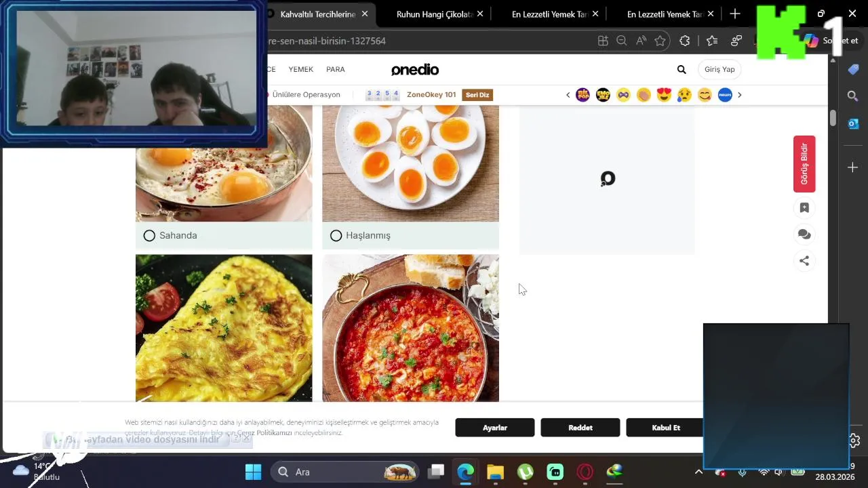Open the PARA menu item
Viewport: 868px width, 488px height.
pos(336,69)
